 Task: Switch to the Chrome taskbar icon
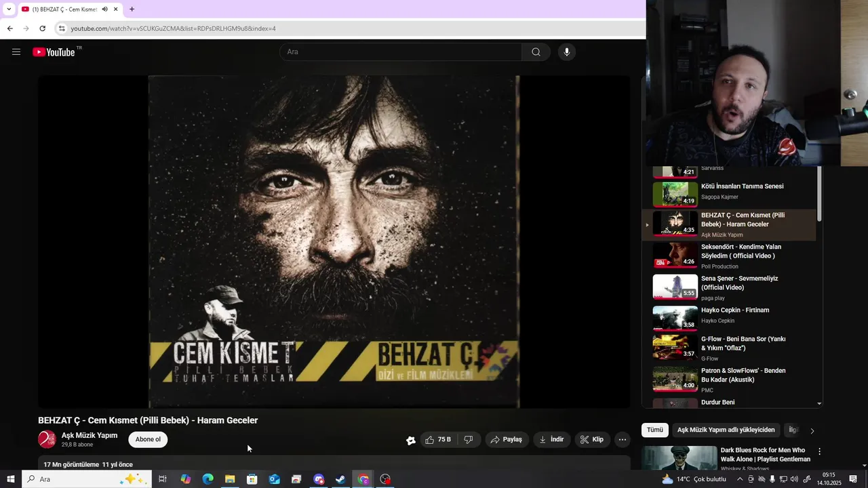[x=363, y=479]
